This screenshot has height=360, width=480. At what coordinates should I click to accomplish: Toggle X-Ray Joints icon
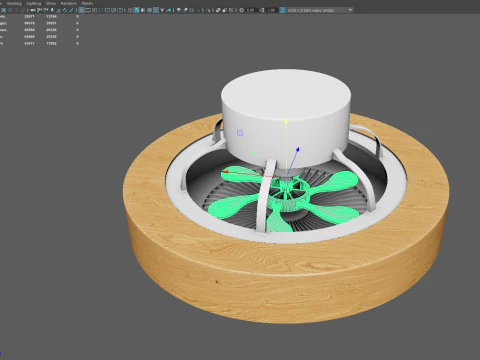(231, 10)
